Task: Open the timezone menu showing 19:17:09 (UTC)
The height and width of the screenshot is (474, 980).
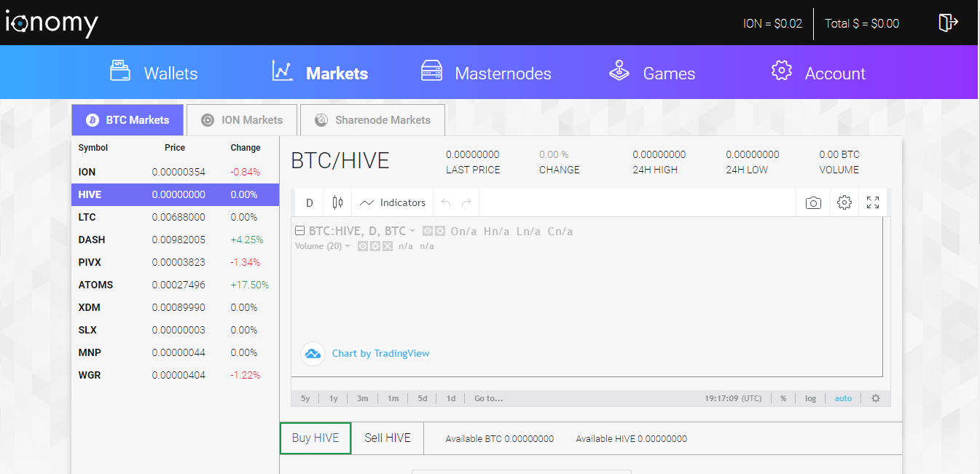Action: click(733, 398)
